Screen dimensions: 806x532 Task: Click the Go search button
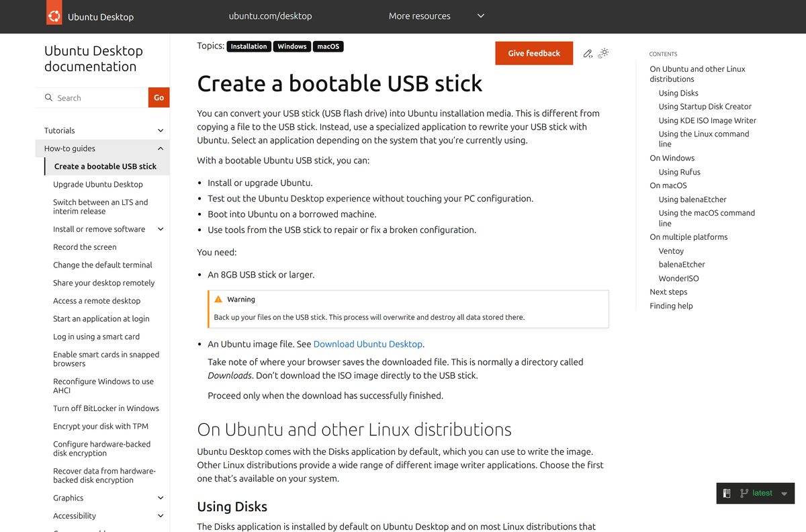[x=159, y=97]
